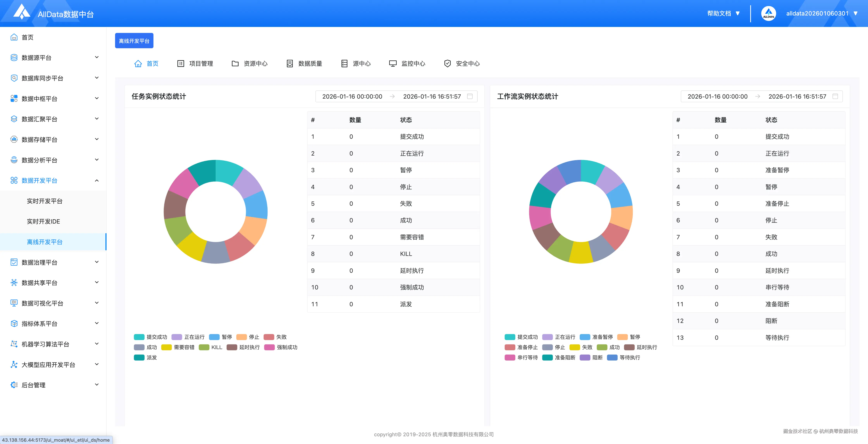Click the 监控中心 monitor icon
The image size is (868, 444).
pos(393,63)
